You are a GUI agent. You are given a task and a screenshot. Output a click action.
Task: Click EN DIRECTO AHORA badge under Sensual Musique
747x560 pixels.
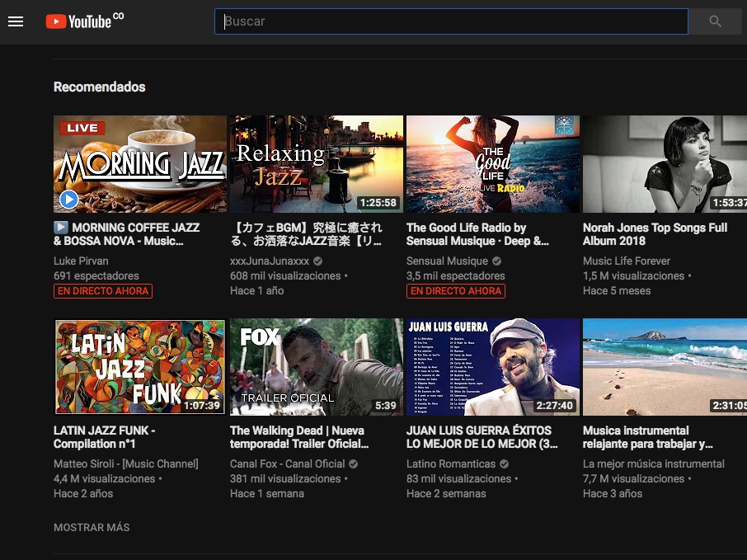tap(456, 291)
